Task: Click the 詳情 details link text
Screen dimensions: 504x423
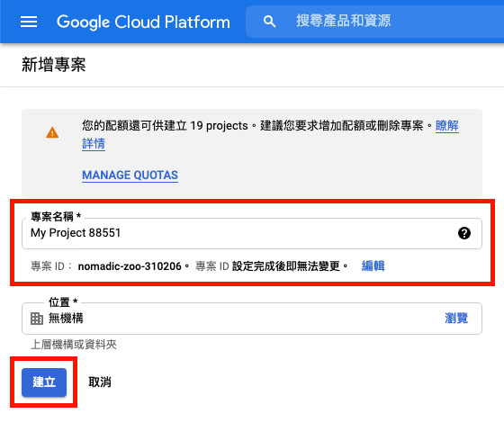Action: pos(94,144)
